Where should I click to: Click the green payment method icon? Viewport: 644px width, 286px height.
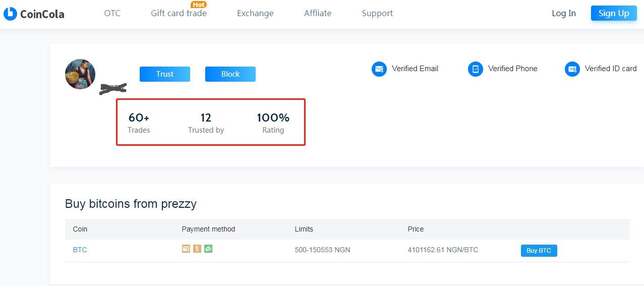tap(208, 249)
